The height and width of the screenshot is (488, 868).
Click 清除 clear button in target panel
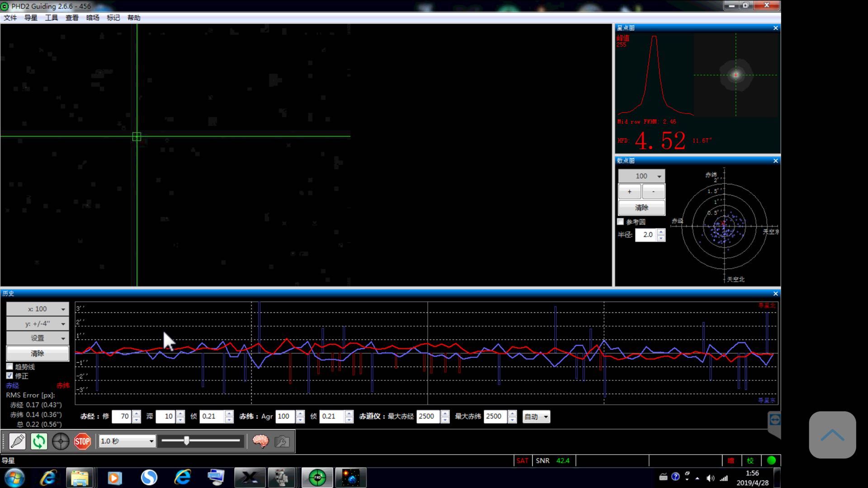point(642,207)
